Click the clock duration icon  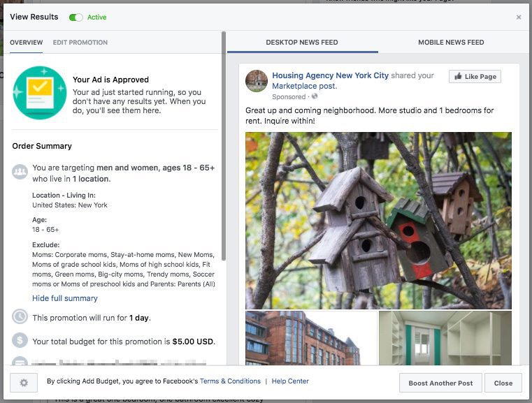click(x=20, y=316)
